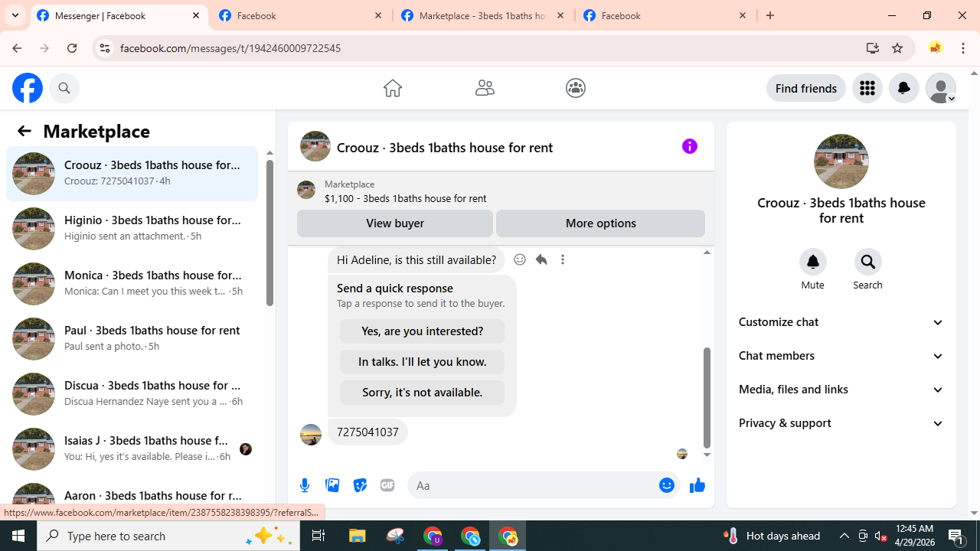Open Task View on the taskbar
980x551 pixels.
tap(318, 536)
